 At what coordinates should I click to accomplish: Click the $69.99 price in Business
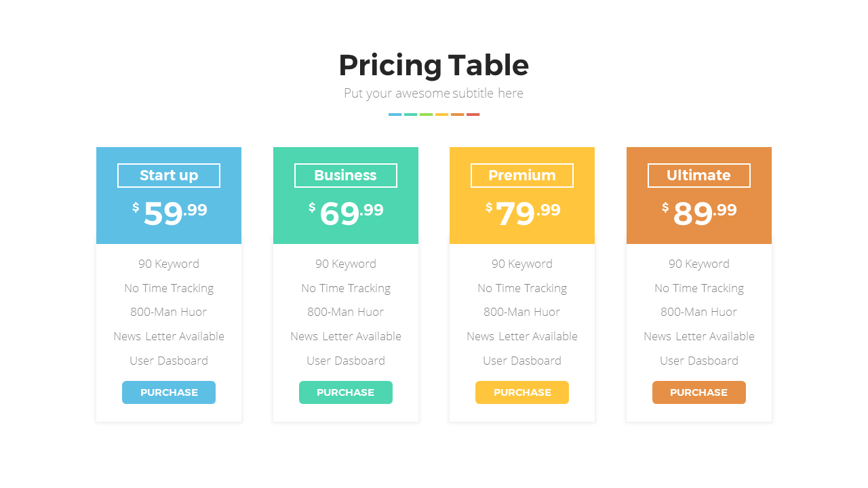(346, 213)
